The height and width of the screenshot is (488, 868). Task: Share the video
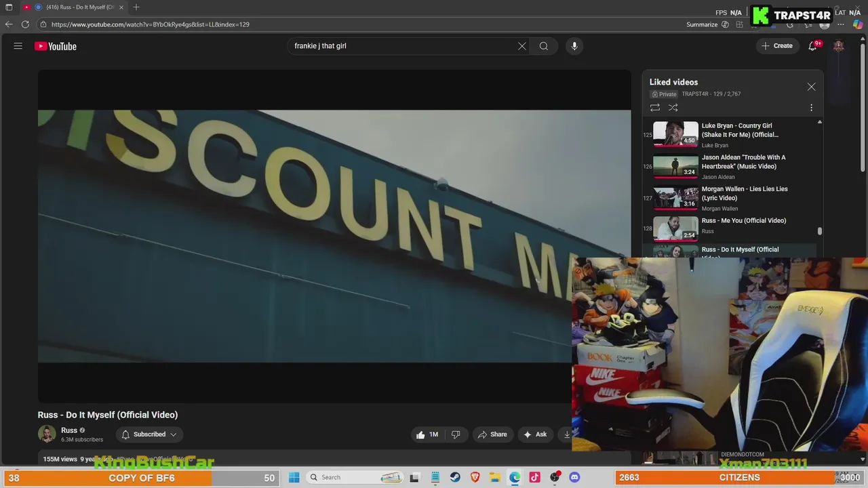(492, 434)
